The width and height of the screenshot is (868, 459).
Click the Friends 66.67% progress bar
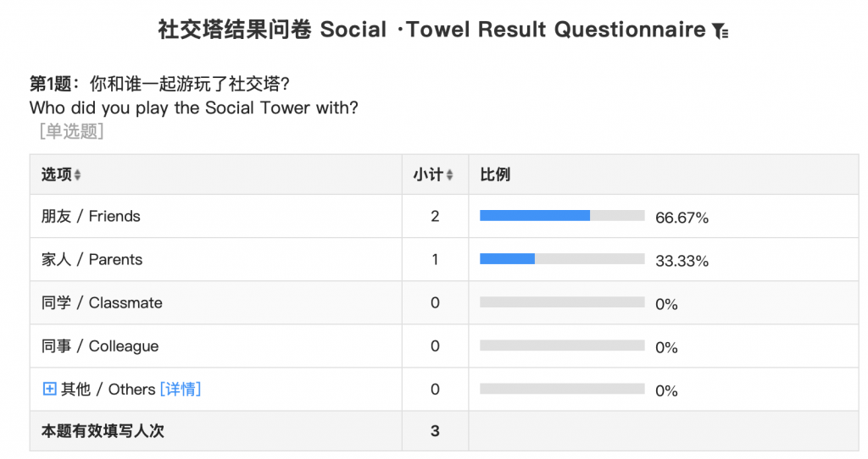point(561,216)
